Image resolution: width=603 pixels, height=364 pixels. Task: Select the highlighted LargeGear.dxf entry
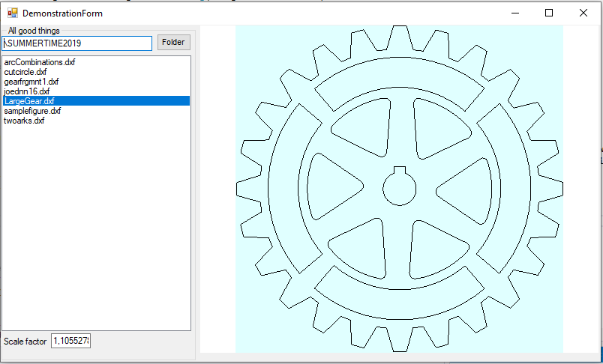[96, 101]
